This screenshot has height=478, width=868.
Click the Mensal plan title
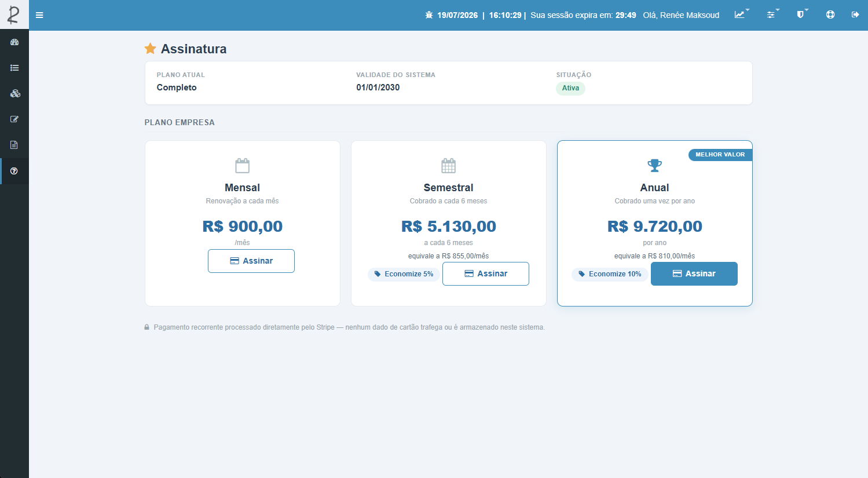(x=243, y=188)
